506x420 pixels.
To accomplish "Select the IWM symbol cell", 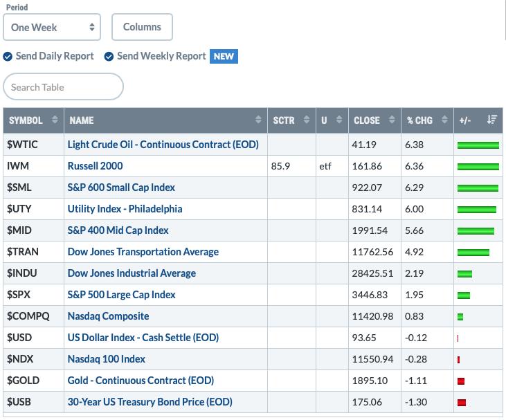I will pyautogui.click(x=33, y=166).
